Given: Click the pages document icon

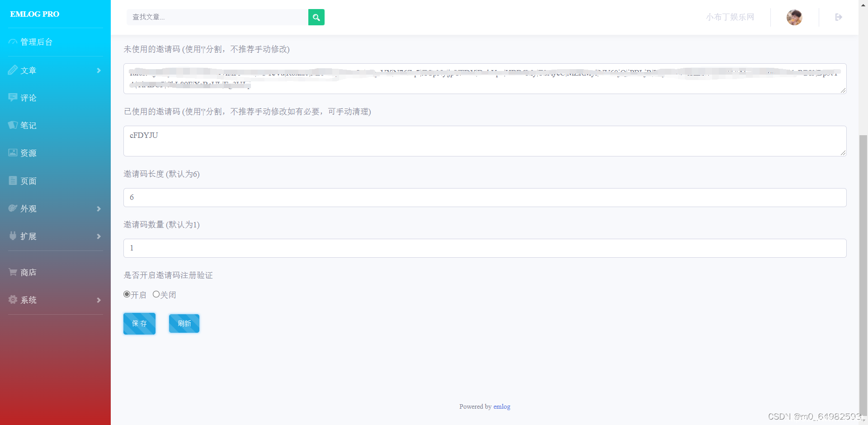Looking at the screenshot, I should pos(13,180).
